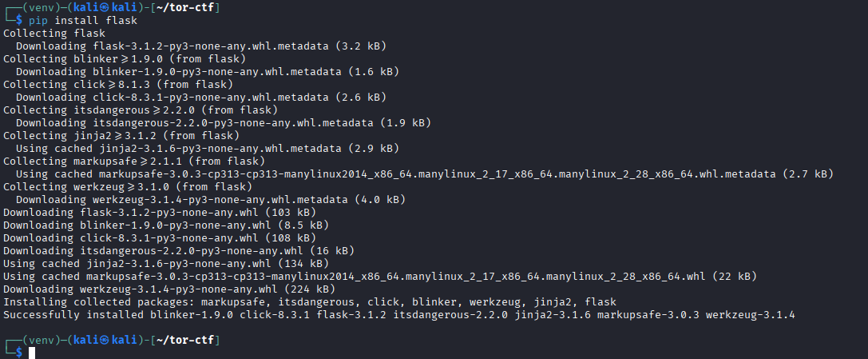Click '~/tor-ctf' directory in the top prompt

click(x=187, y=7)
